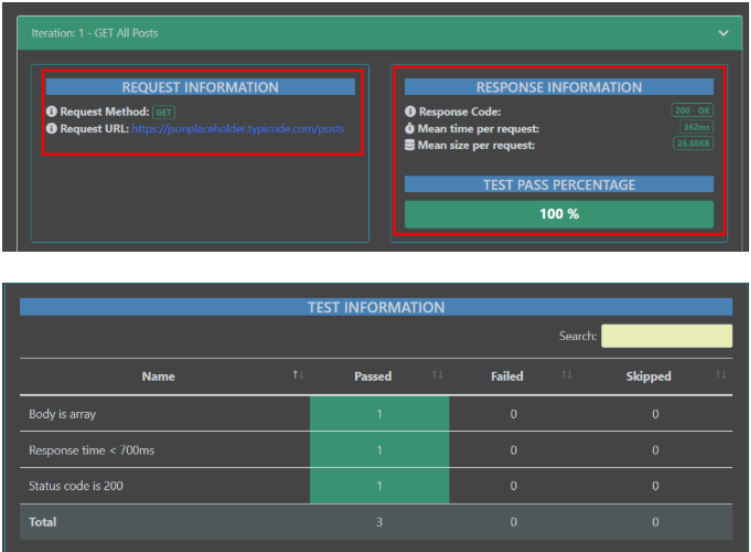Click the info icon beside Request URL
The height and width of the screenshot is (552, 751).
[x=52, y=129]
